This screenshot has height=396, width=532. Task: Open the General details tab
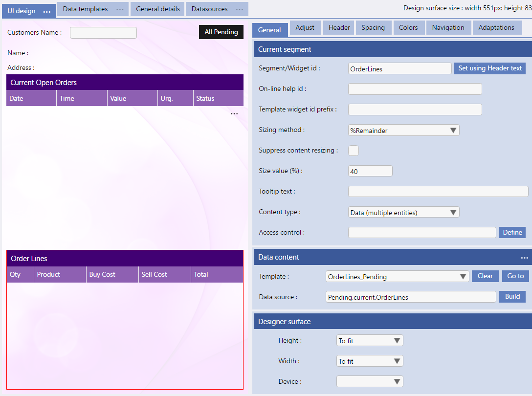[x=158, y=9]
